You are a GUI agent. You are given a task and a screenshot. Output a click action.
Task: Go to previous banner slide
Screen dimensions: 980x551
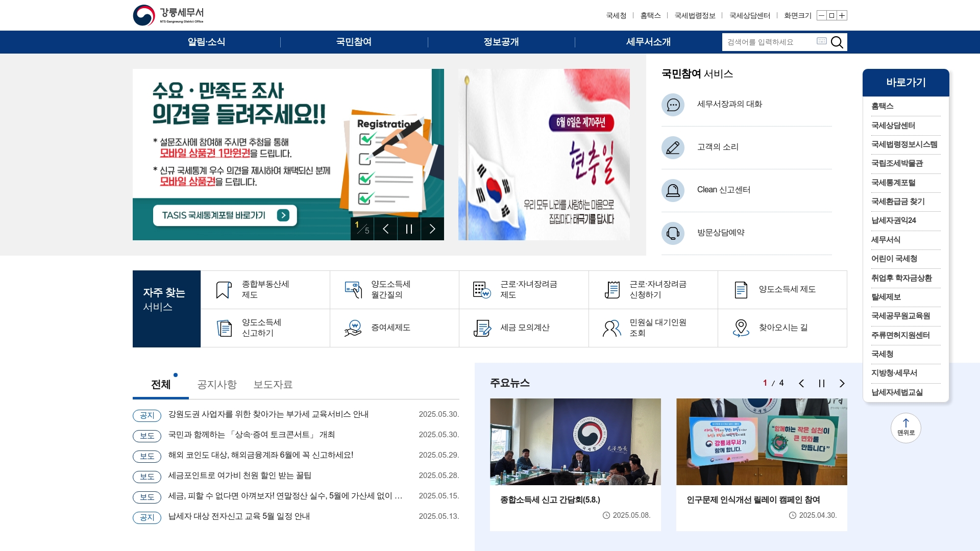click(386, 229)
